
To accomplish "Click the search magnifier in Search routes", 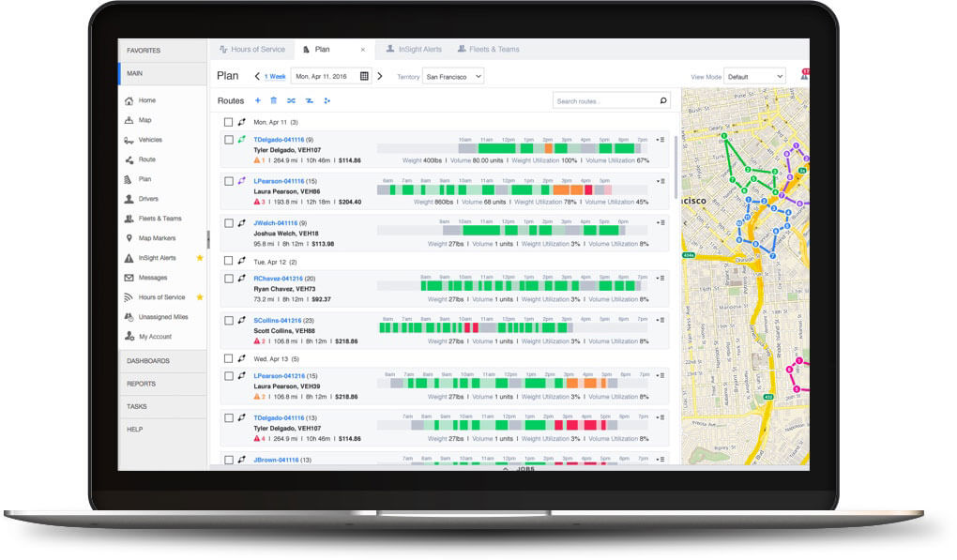I will (x=663, y=100).
